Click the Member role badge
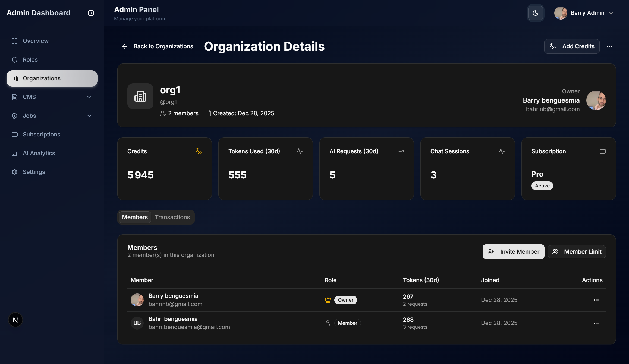The height and width of the screenshot is (364, 629). pyautogui.click(x=347, y=323)
